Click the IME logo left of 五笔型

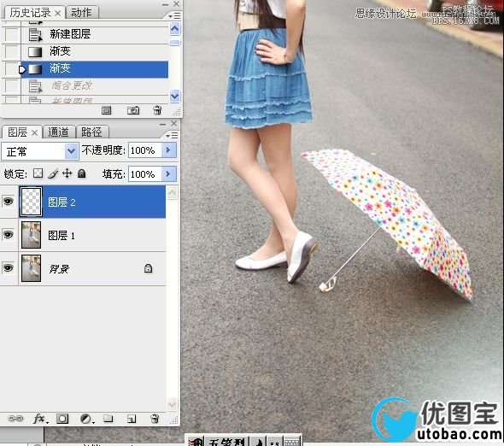click(x=196, y=442)
